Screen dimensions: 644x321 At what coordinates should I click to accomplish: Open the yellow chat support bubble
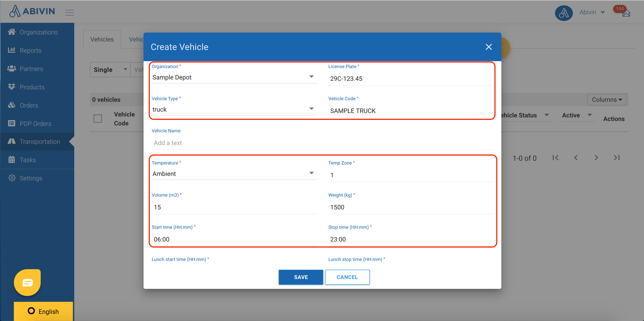[x=28, y=282]
